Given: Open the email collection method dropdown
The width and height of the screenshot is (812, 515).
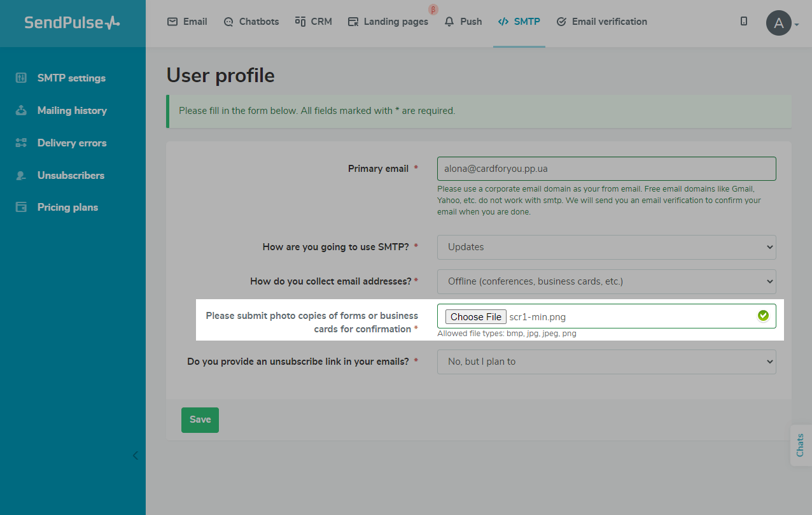Looking at the screenshot, I should (x=606, y=281).
